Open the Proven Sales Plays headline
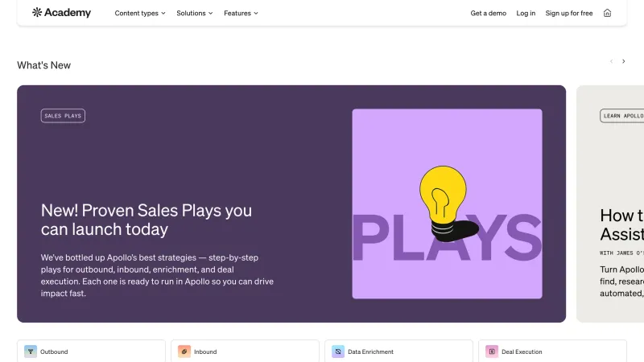The height and width of the screenshot is (362, 644). point(147,220)
